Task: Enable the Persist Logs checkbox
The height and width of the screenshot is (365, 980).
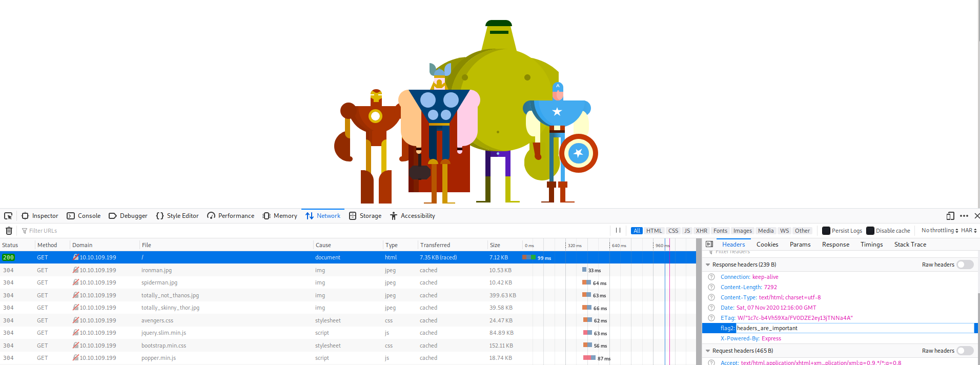Action: pyautogui.click(x=826, y=231)
